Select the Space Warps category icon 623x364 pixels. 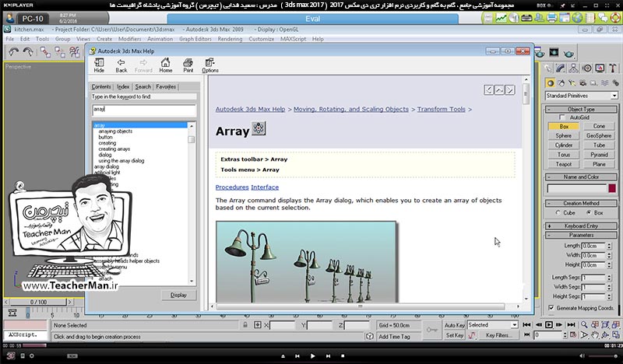(604, 83)
